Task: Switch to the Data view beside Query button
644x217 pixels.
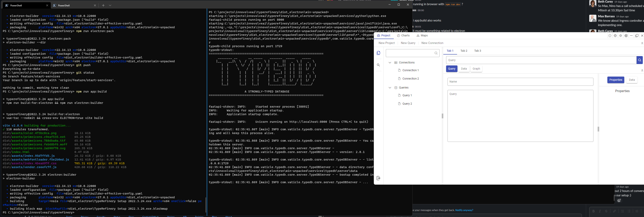Action: (x=464, y=69)
